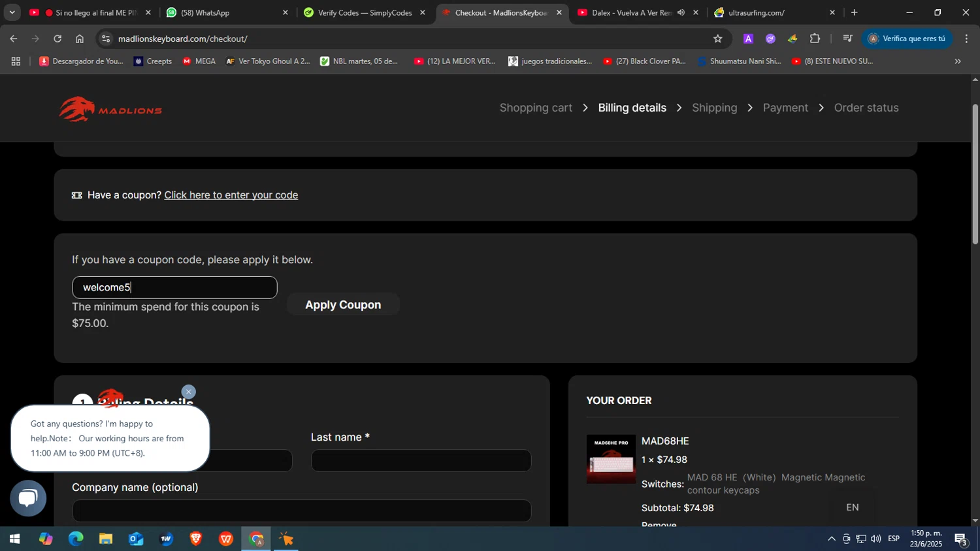This screenshot has width=980, height=551.
Task: Open the Ver Tokyo Ghoul bookmark
Action: pos(268,61)
